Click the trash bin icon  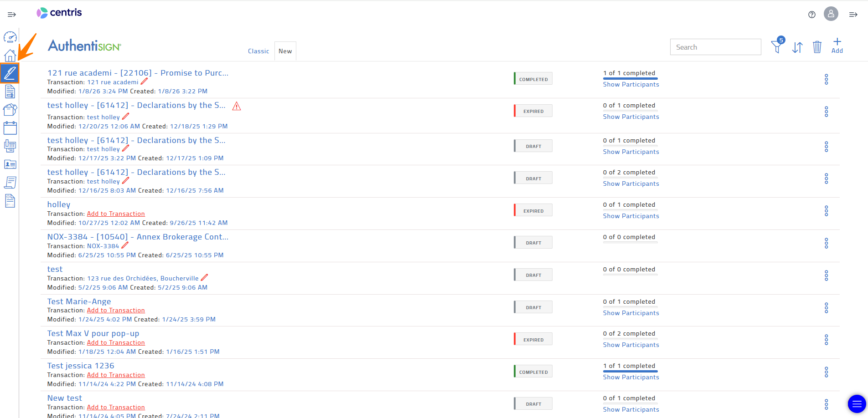tap(817, 47)
